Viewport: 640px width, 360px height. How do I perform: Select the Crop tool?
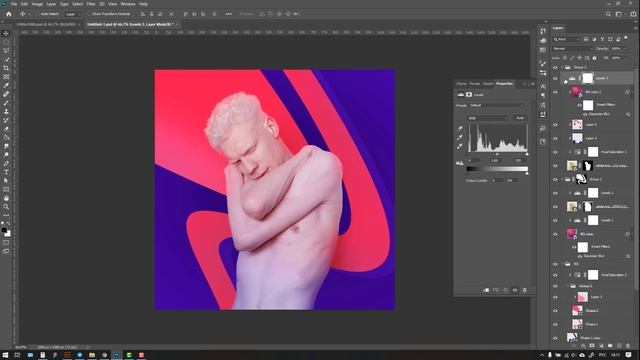(x=6, y=68)
